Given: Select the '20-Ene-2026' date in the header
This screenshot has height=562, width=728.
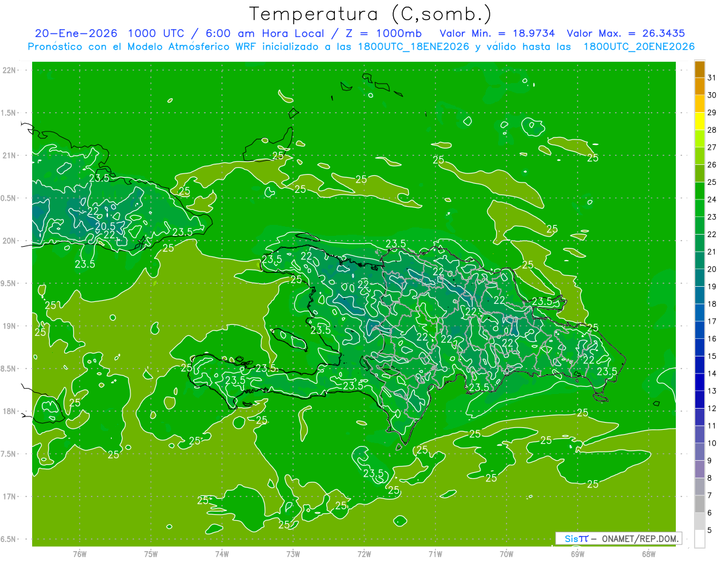Looking at the screenshot, I should pyautogui.click(x=76, y=33).
